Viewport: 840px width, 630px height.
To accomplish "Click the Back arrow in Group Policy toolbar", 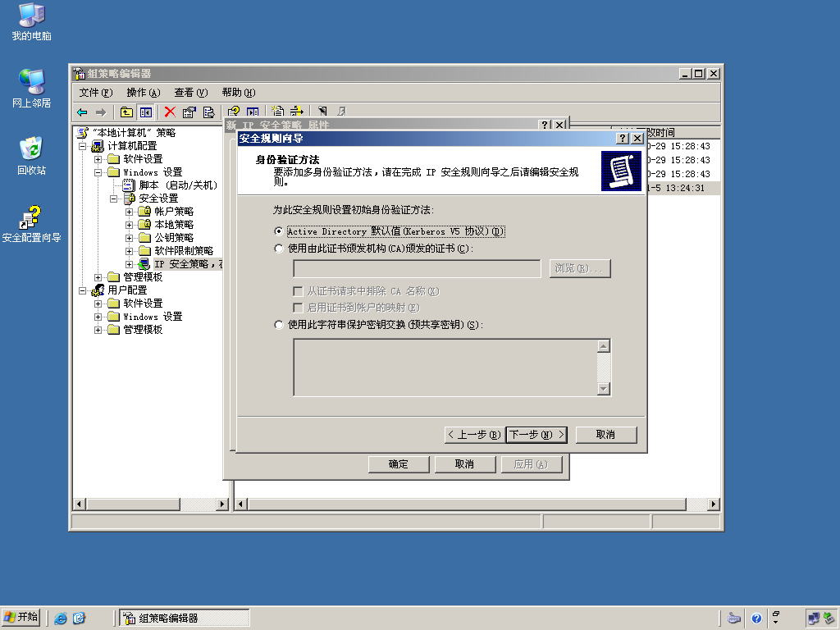I will pyautogui.click(x=82, y=112).
